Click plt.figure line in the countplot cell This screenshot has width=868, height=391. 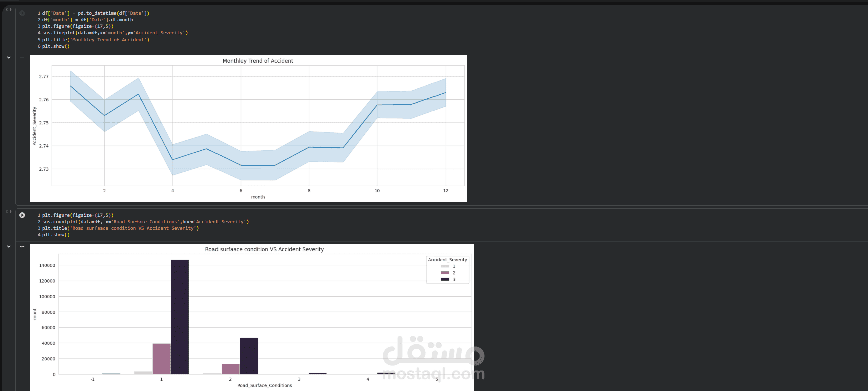pos(78,215)
